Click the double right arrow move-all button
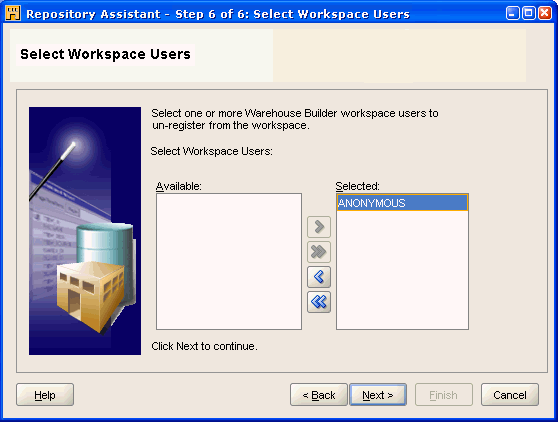 (319, 252)
